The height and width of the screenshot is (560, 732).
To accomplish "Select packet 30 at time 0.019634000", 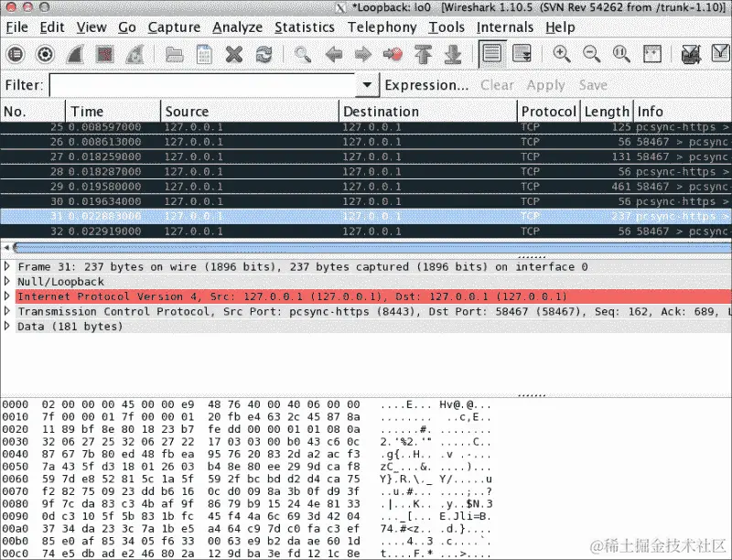I will (x=366, y=201).
